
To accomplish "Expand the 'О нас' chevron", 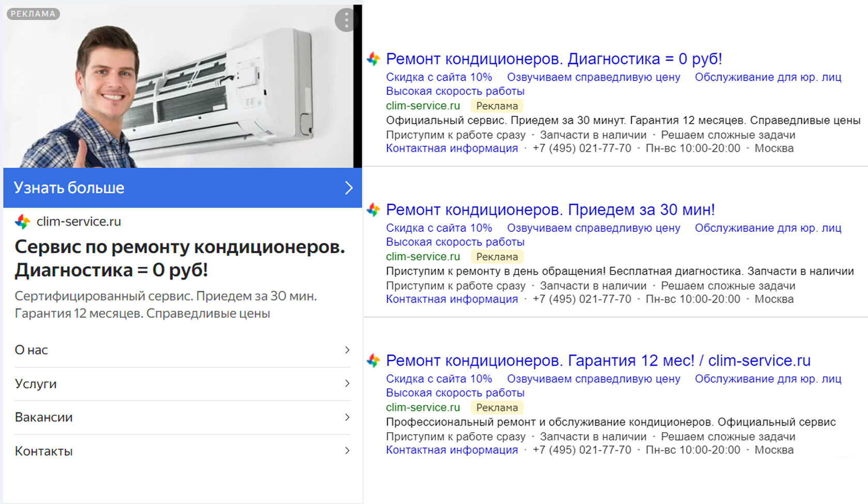I will [347, 350].
